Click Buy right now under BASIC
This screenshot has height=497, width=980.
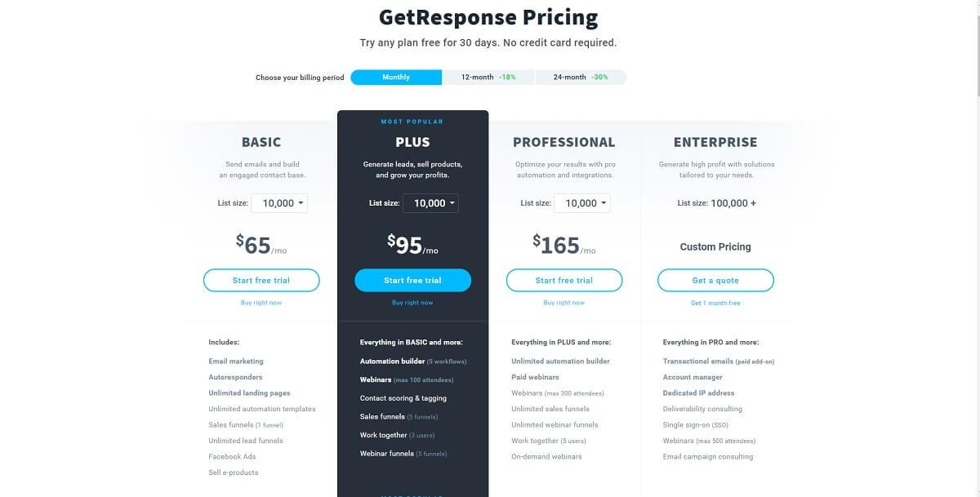[261, 303]
